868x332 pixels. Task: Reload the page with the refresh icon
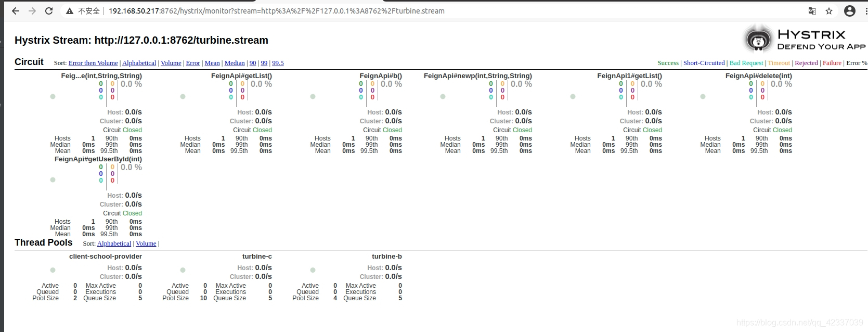coord(49,11)
